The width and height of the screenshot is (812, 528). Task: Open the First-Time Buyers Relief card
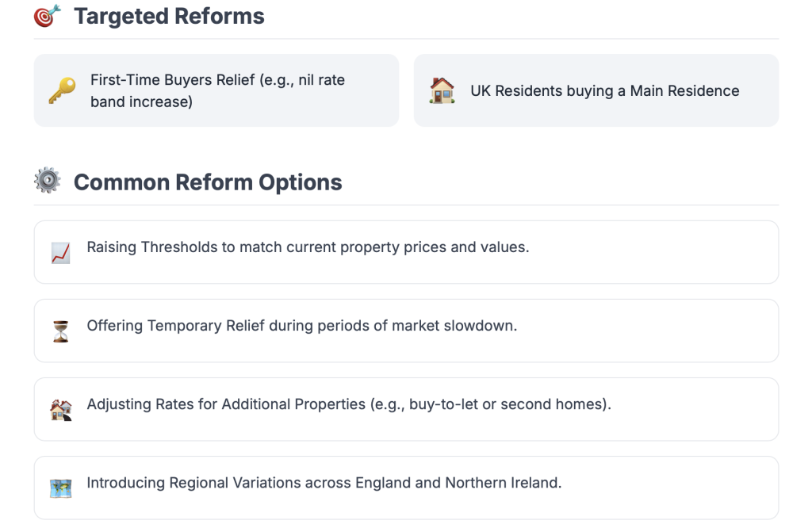point(216,90)
